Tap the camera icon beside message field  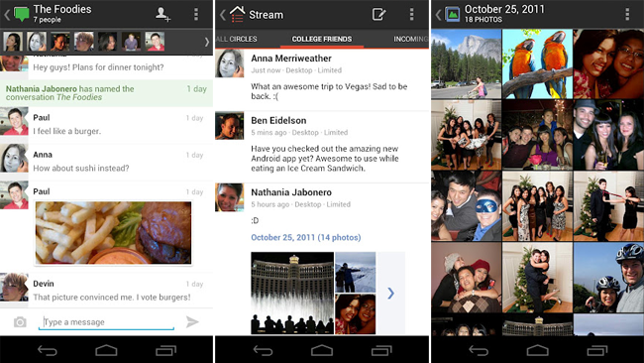tap(20, 322)
